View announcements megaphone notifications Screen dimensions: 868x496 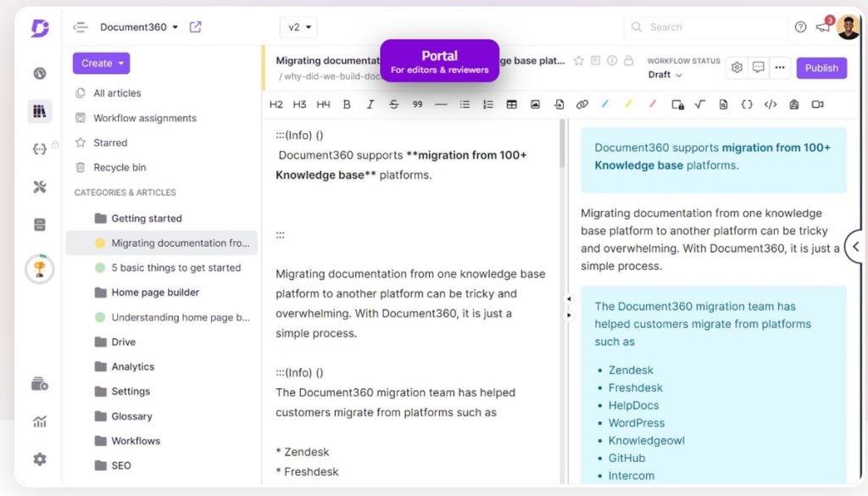(x=823, y=26)
